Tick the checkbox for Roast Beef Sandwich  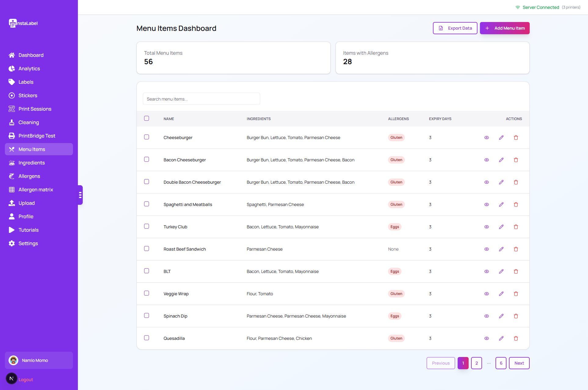click(x=147, y=248)
